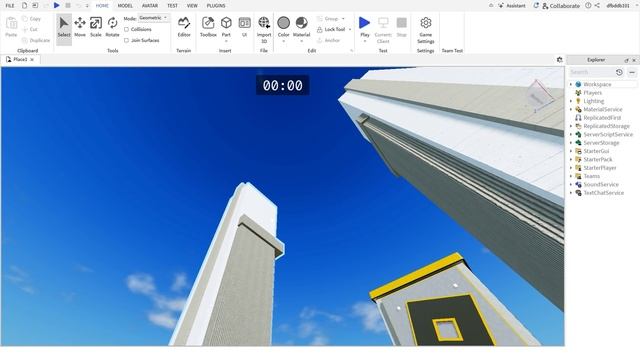Expand the Workspace tree node
The width and height of the screenshot is (640, 360).
tap(571, 84)
